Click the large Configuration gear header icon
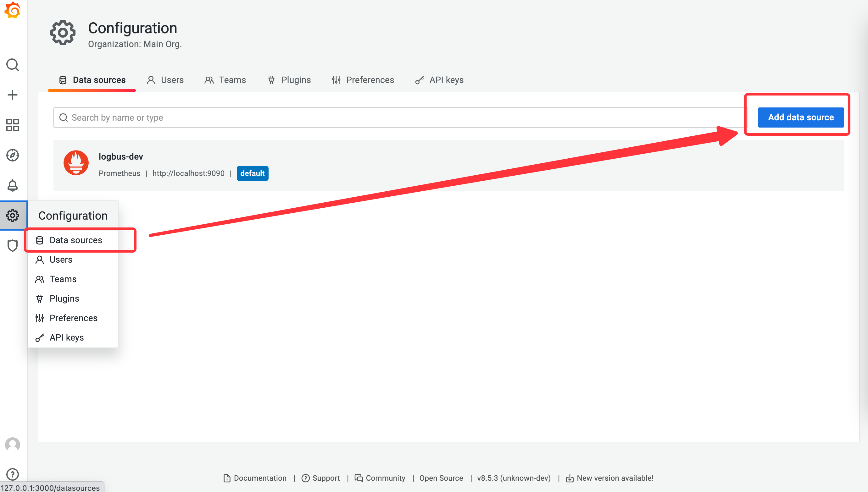This screenshot has width=868, height=492. coord(63,33)
